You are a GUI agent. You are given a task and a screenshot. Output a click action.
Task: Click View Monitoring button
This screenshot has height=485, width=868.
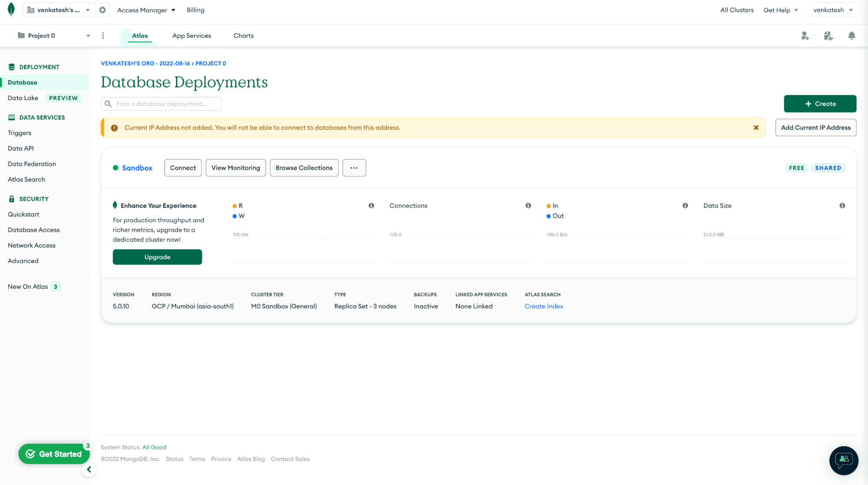coord(236,168)
